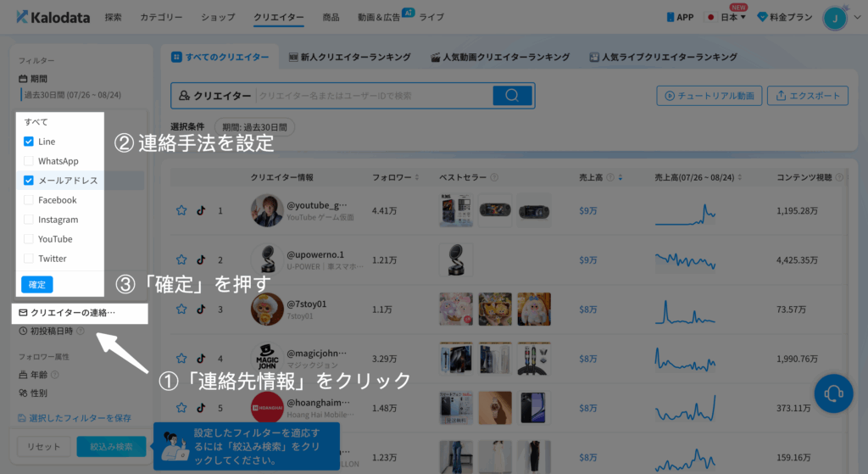Open first bestseller product of @7stoy01
Viewport: 868px width, 474px height.
[x=456, y=309]
